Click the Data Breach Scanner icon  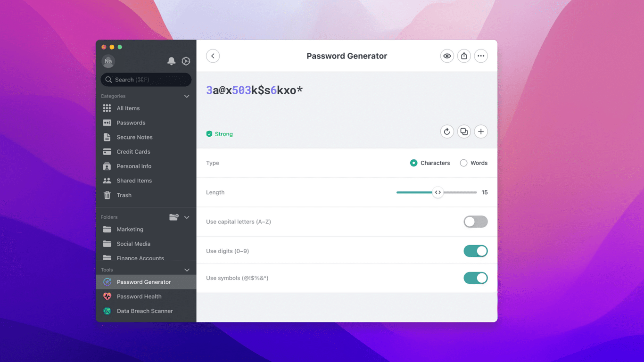[x=107, y=311]
